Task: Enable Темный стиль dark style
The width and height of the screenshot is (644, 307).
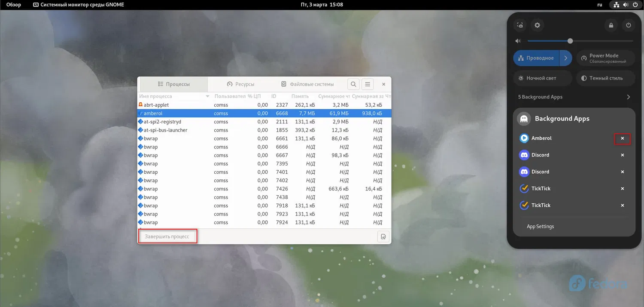Action: (605, 78)
